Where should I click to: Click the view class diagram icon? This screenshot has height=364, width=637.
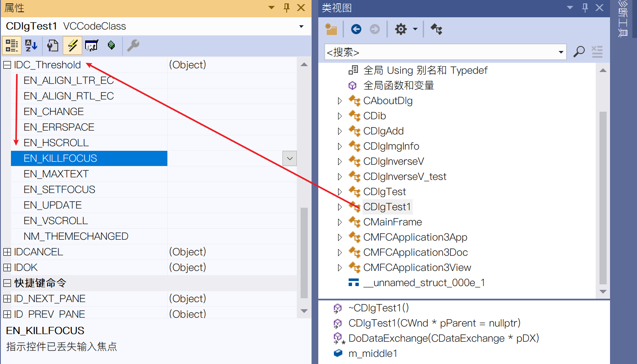tap(436, 29)
